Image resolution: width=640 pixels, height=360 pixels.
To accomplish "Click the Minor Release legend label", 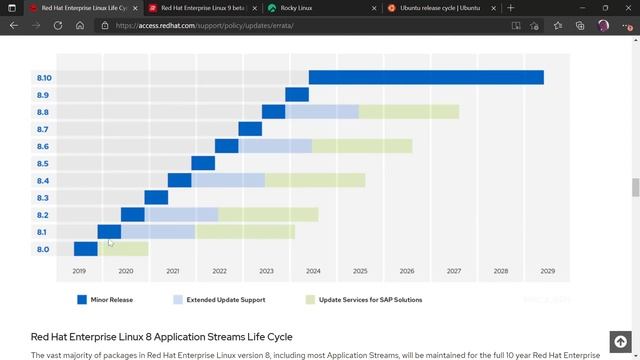I will click(x=111, y=300).
